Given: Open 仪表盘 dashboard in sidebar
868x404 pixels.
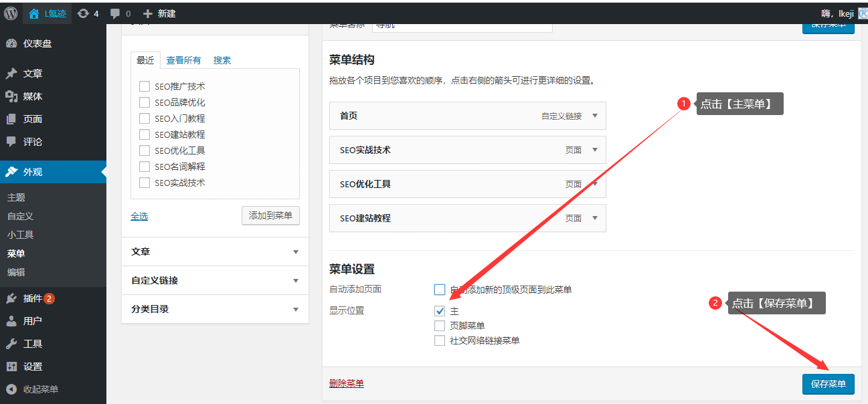Looking at the screenshot, I should pyautogui.click(x=37, y=43).
